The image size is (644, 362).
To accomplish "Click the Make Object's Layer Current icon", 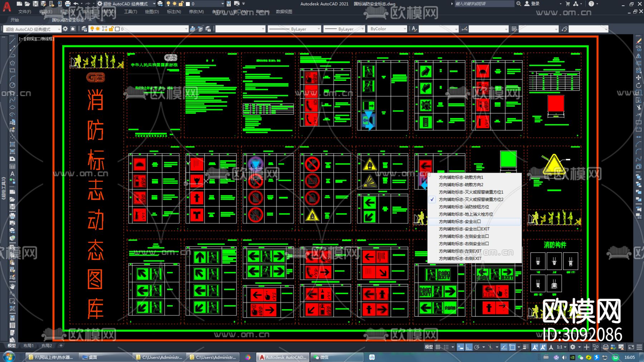I will (x=192, y=29).
